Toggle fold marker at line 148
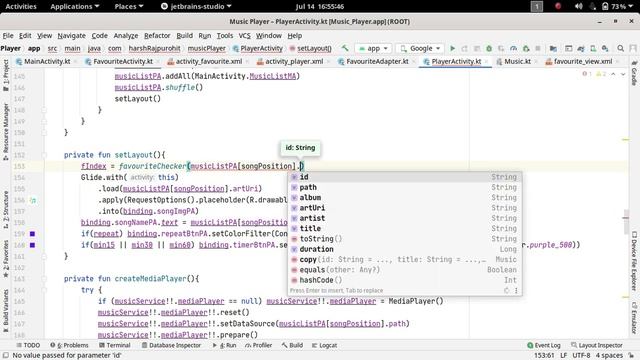Viewport: 640px width, 360px height. pyautogui.click(x=44, y=110)
